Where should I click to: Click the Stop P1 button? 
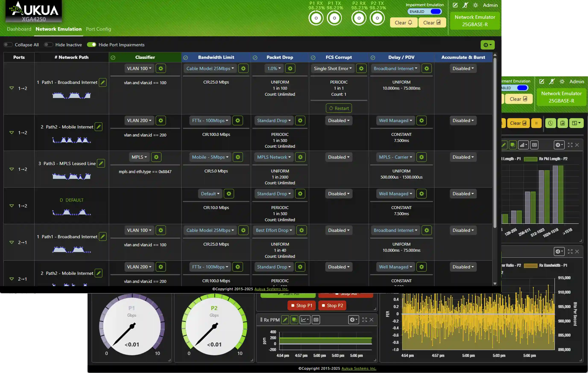click(301, 306)
